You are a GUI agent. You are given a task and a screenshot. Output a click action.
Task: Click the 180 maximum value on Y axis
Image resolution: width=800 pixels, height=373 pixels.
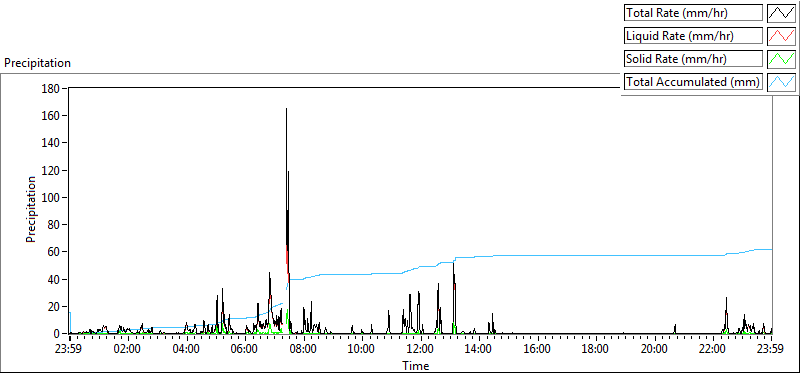coord(53,89)
